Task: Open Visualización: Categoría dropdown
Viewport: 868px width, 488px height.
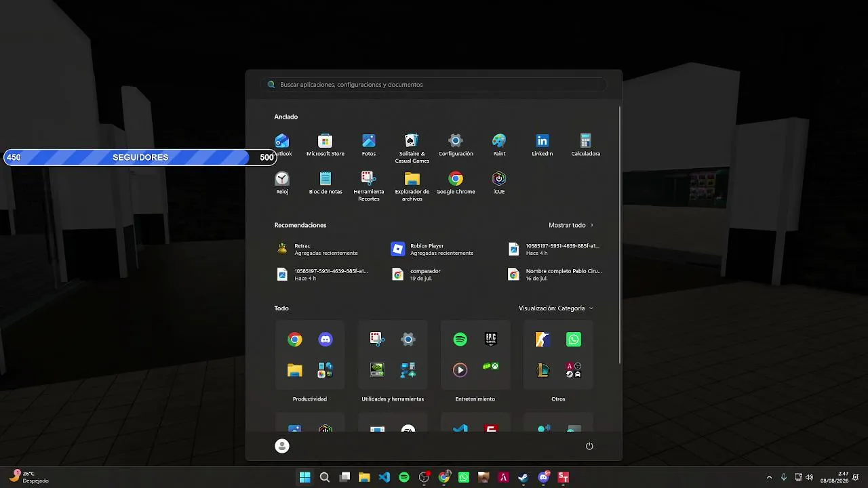Action: coord(556,308)
